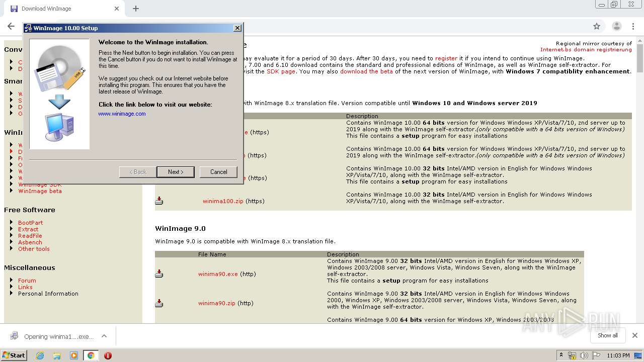Click the Chrome back arrow

point(11,26)
